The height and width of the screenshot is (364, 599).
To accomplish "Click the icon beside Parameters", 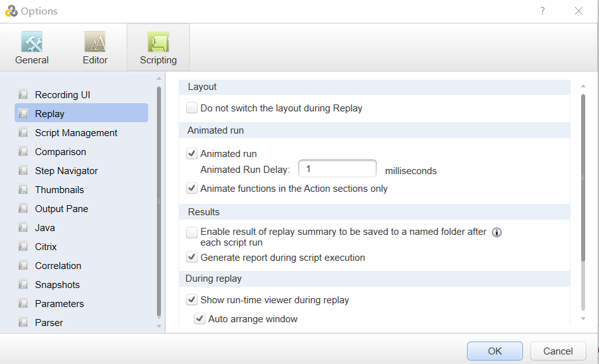I will tap(23, 304).
